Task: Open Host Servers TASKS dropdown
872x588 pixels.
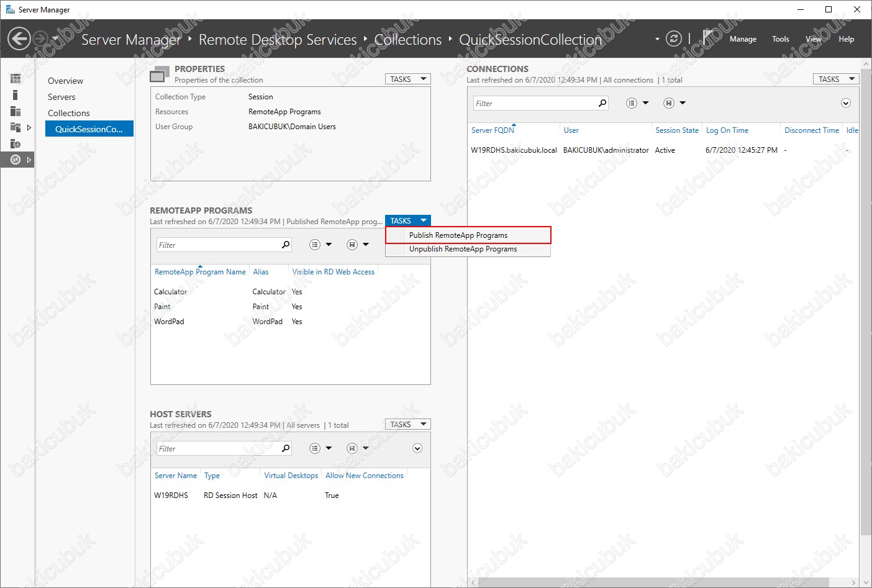Action: (408, 424)
